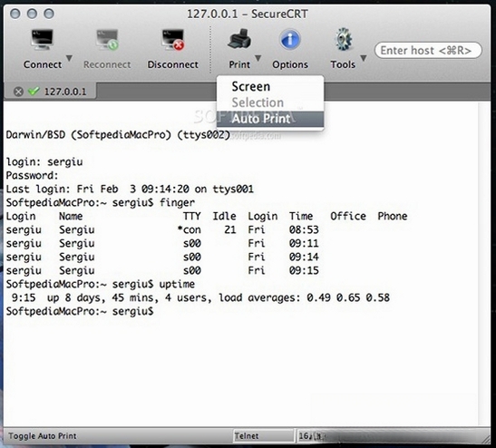Click the 'Password:' terminal line

pyautogui.click(x=33, y=175)
